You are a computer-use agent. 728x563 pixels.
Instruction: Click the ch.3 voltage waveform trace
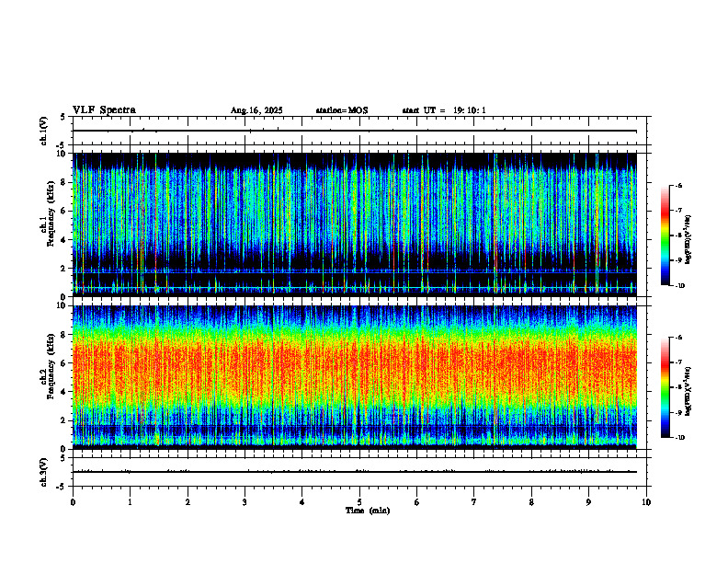click(355, 472)
